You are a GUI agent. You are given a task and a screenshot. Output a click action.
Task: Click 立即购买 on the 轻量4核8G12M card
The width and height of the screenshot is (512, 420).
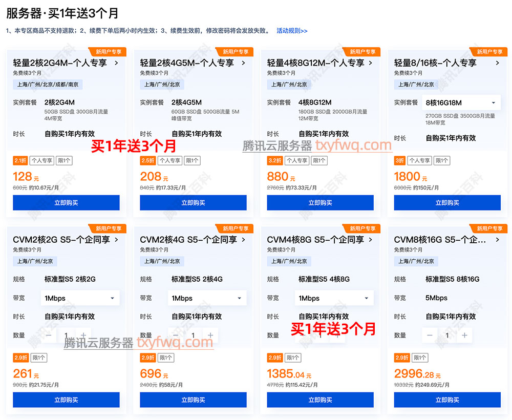tap(320, 202)
